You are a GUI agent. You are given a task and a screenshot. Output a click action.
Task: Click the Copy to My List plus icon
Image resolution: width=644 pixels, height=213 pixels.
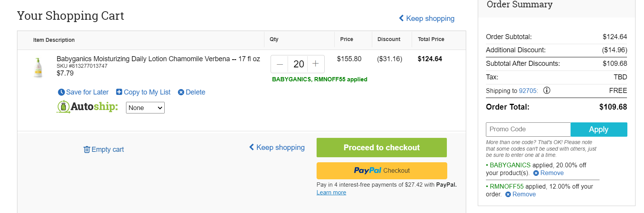[x=119, y=92]
